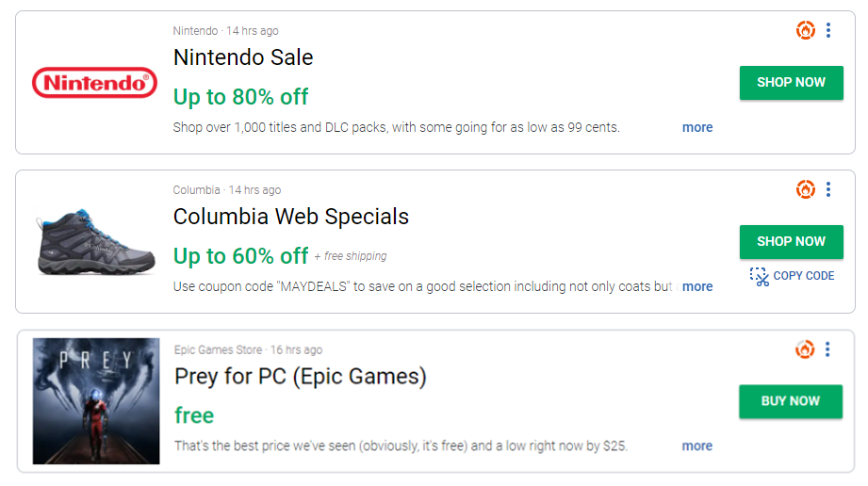The height and width of the screenshot is (486, 868).
Task: Click the Prey game cover thumbnail
Action: 96,400
